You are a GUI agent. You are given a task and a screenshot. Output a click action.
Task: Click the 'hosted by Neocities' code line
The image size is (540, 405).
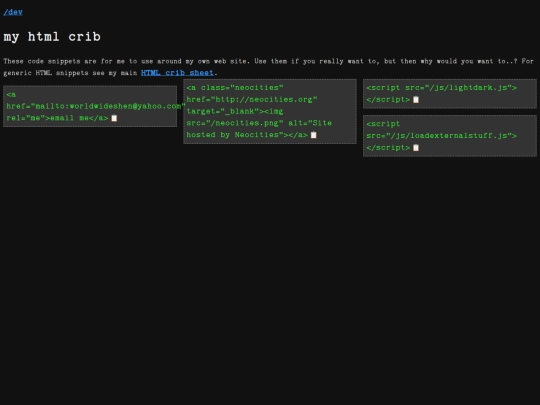click(x=247, y=135)
